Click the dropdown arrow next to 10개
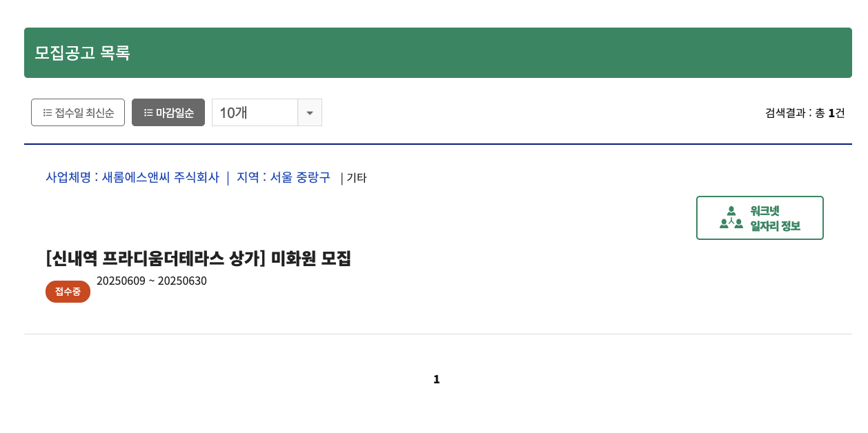The image size is (868, 433). (310, 112)
